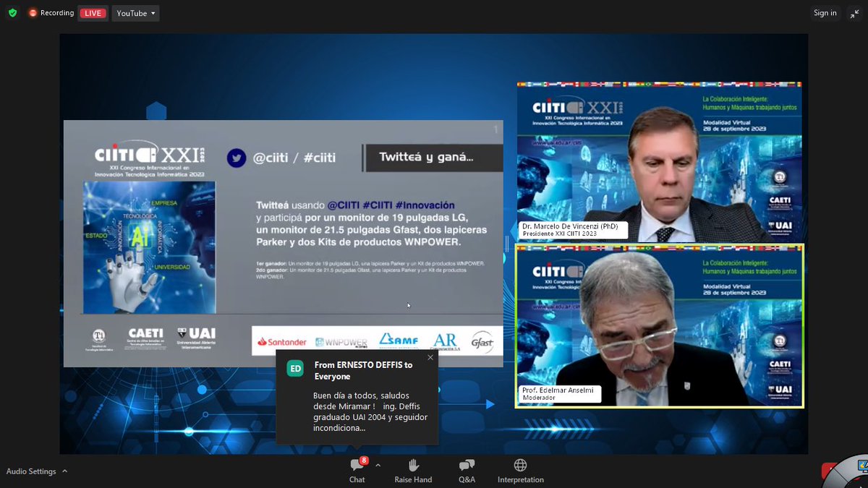Click the chat unread count badge showing 8

point(364,460)
